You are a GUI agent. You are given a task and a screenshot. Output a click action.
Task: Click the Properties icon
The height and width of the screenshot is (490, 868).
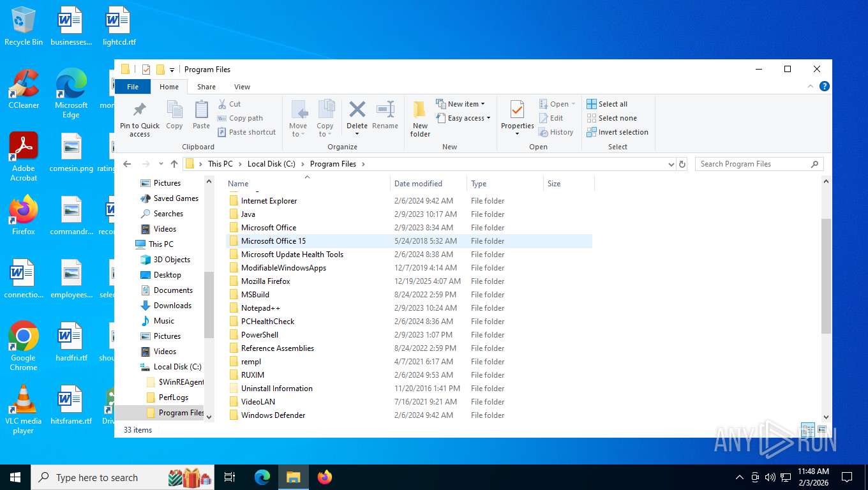coord(517,110)
